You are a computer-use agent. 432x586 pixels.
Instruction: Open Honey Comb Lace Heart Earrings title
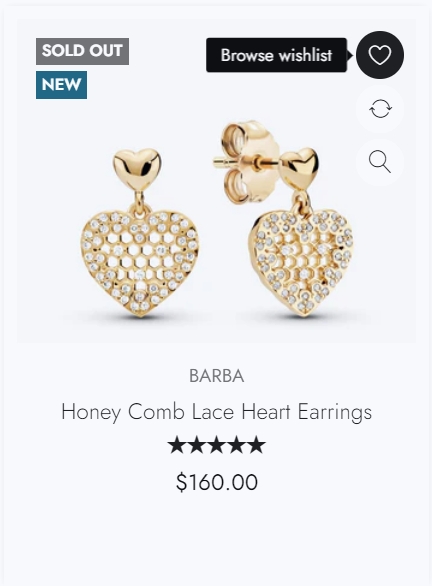(216, 412)
